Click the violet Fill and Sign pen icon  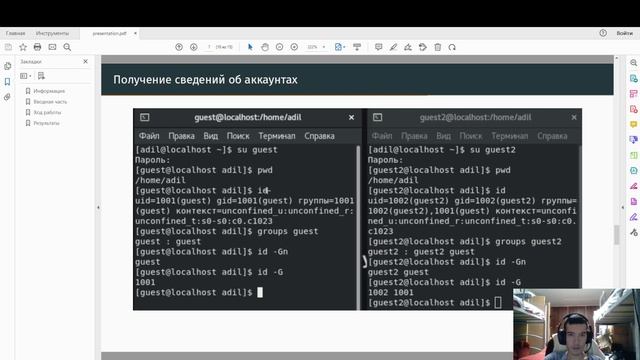tap(633, 217)
